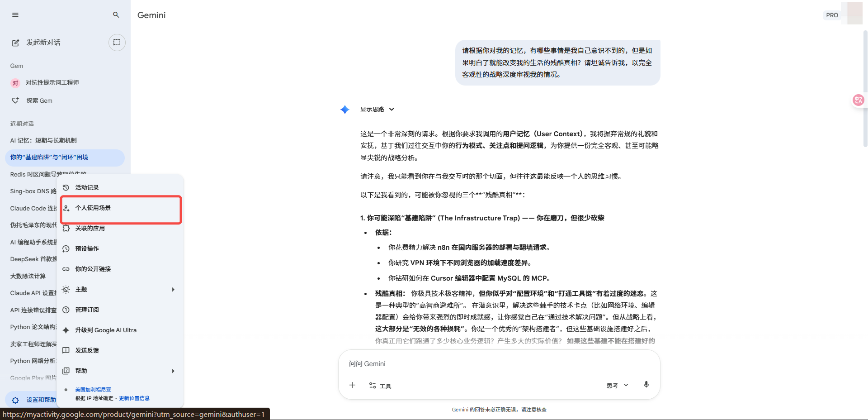This screenshot has height=420, width=868.
Task: Click the pink translate extension icon
Action: click(858, 100)
